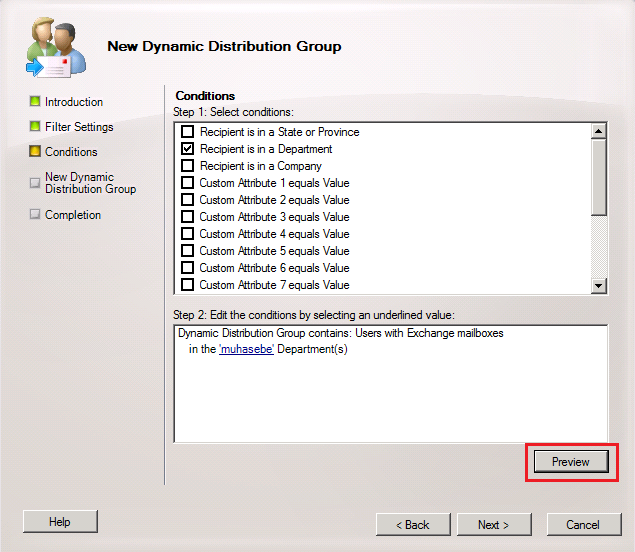Go to the next wizard page
The height and width of the screenshot is (552, 635).
494,524
